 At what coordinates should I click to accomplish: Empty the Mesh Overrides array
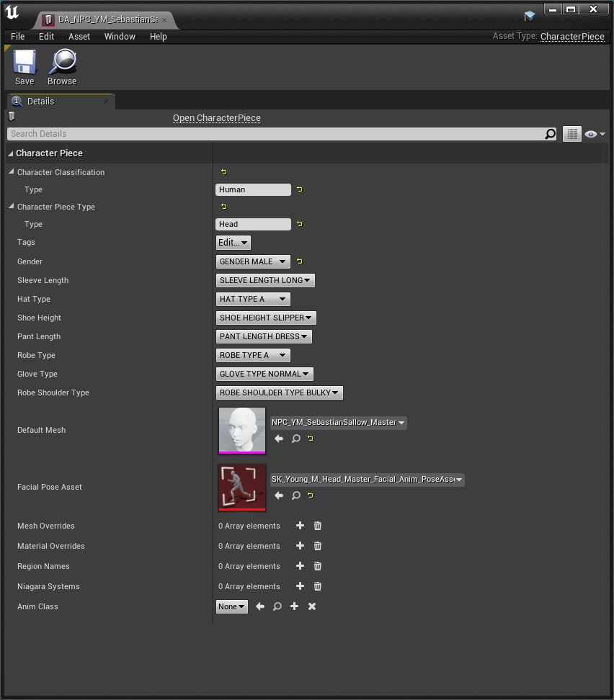318,526
